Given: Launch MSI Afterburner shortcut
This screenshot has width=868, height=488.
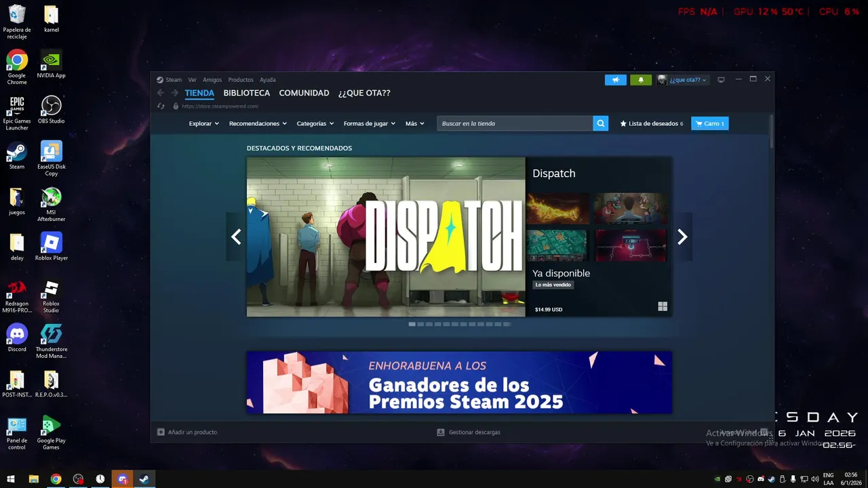Looking at the screenshot, I should (52, 205).
